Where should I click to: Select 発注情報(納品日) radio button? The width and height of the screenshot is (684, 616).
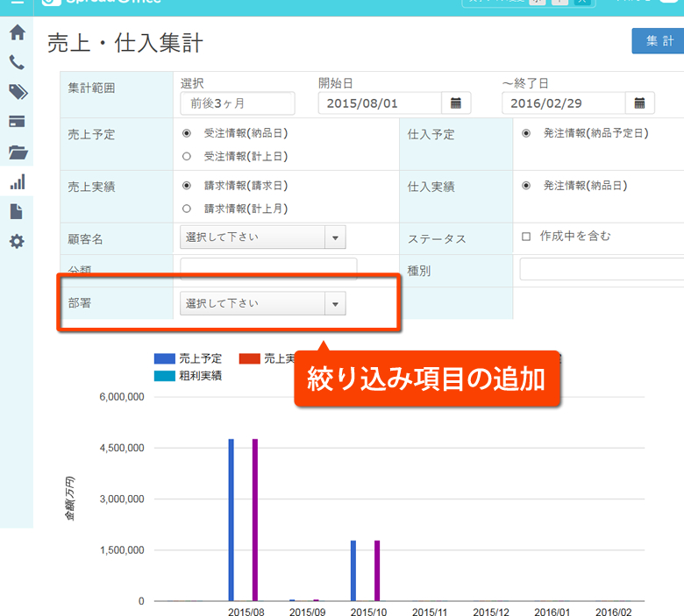click(x=526, y=186)
